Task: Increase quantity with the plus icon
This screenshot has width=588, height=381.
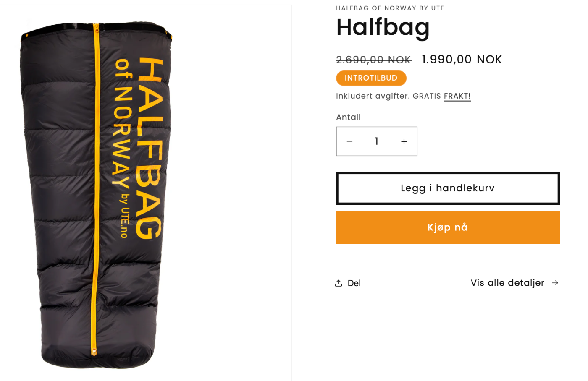Action: click(404, 141)
